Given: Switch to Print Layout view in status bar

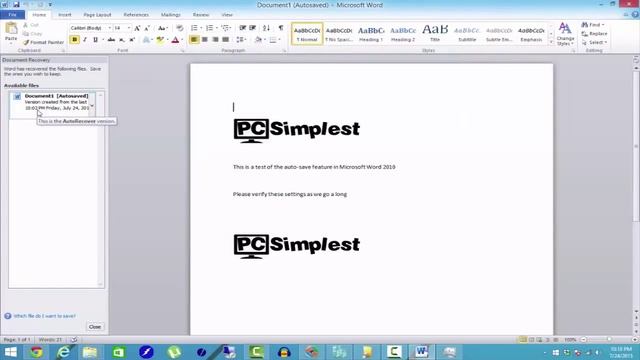Looking at the screenshot, I should 523,340.
